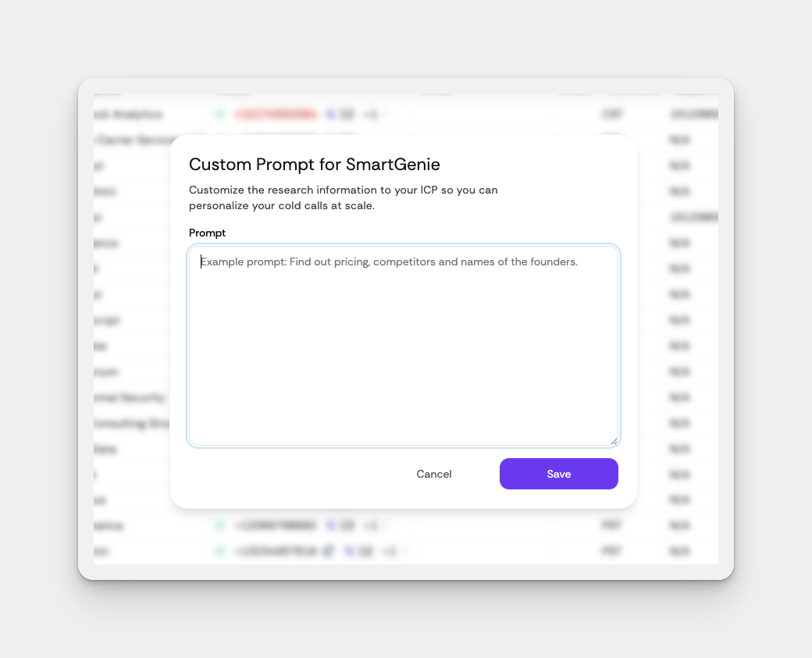Image resolution: width=812 pixels, height=658 pixels.
Task: Expand the "+1" indicator in the top row
Action: [x=372, y=114]
